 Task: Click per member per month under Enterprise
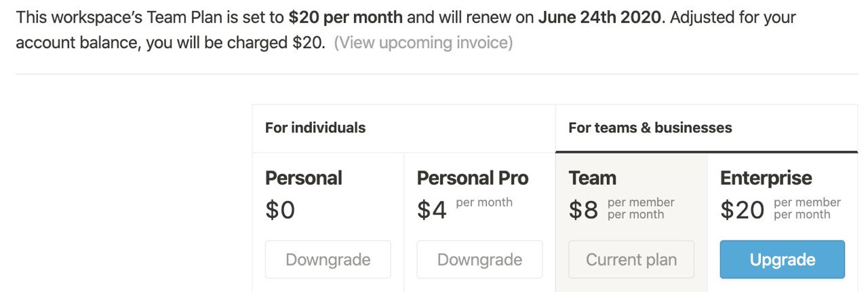click(x=807, y=208)
